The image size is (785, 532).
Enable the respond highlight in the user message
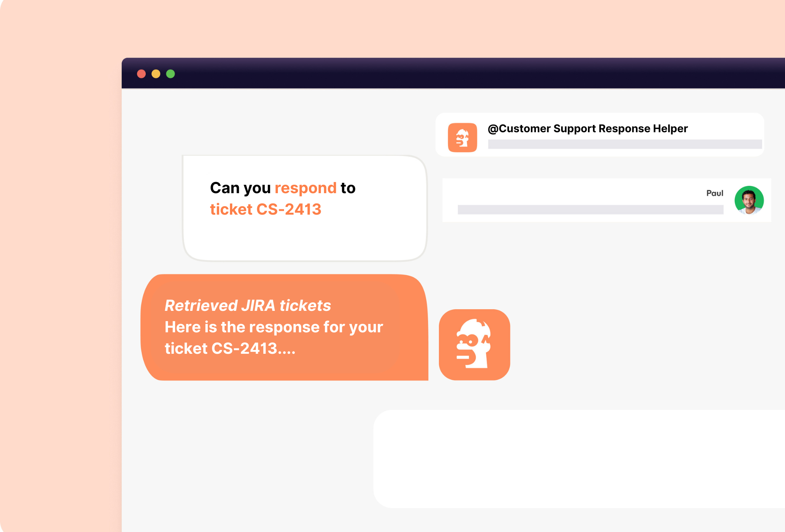(x=305, y=188)
